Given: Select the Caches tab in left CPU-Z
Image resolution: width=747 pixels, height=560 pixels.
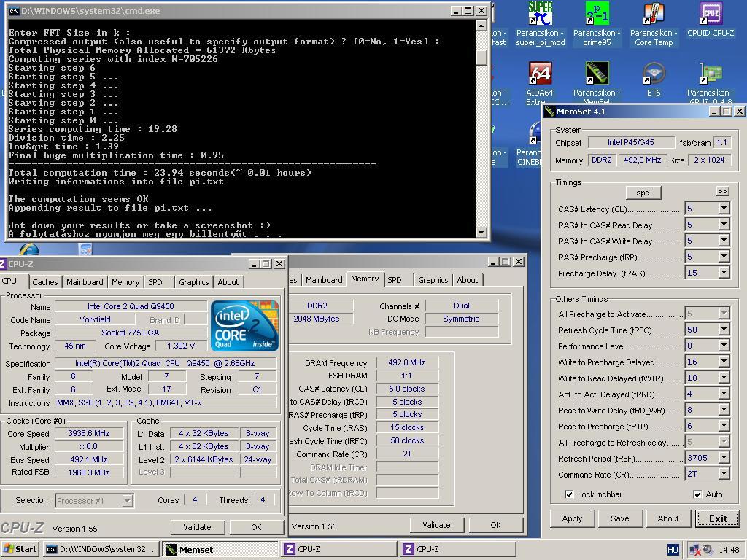Looking at the screenshot, I should tap(44, 282).
